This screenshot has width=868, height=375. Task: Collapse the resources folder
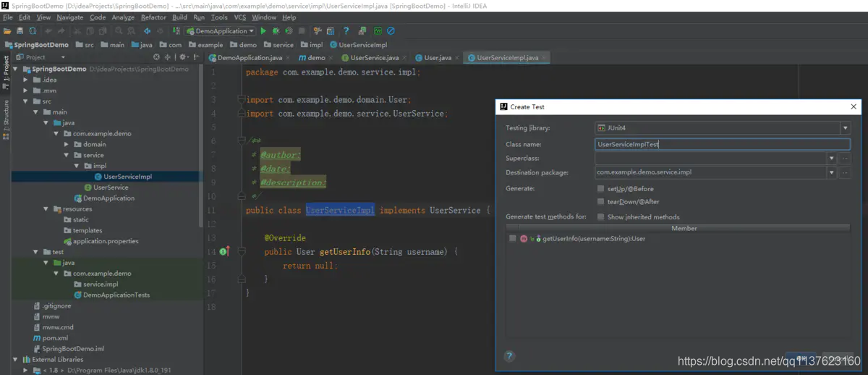[x=46, y=208]
